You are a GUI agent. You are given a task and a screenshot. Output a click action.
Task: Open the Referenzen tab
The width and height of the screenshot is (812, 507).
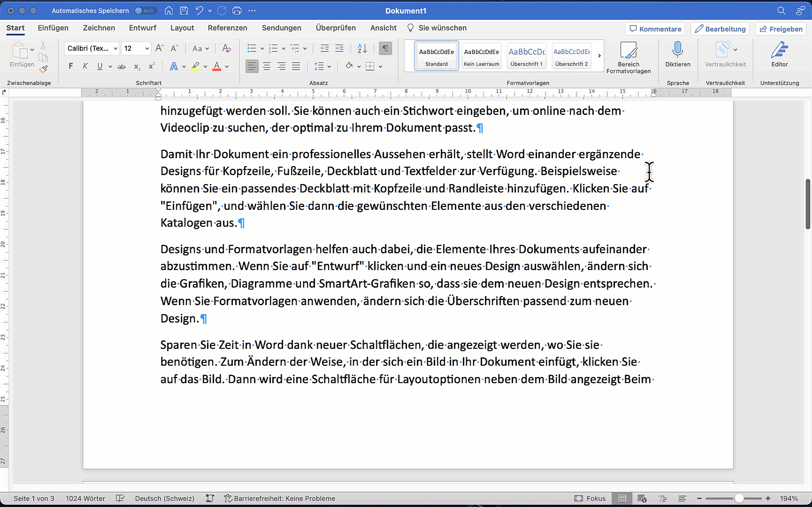pos(227,28)
